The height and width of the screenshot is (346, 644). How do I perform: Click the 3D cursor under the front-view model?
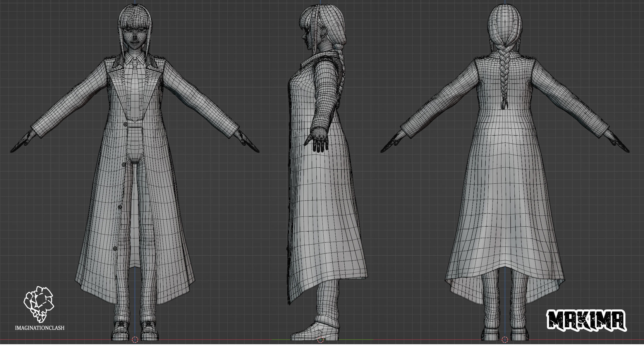[135, 340]
